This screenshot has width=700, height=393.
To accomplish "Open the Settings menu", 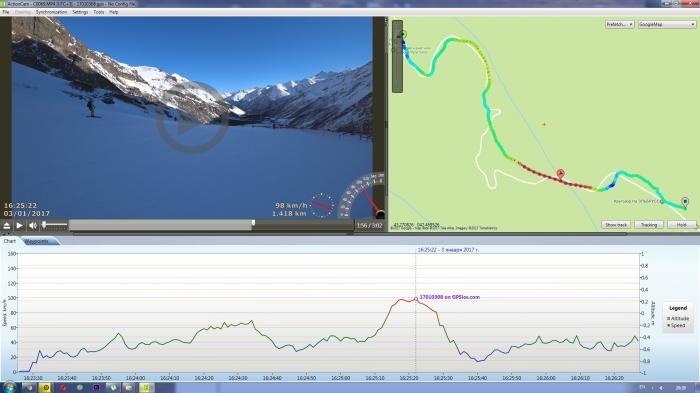I will click(80, 12).
